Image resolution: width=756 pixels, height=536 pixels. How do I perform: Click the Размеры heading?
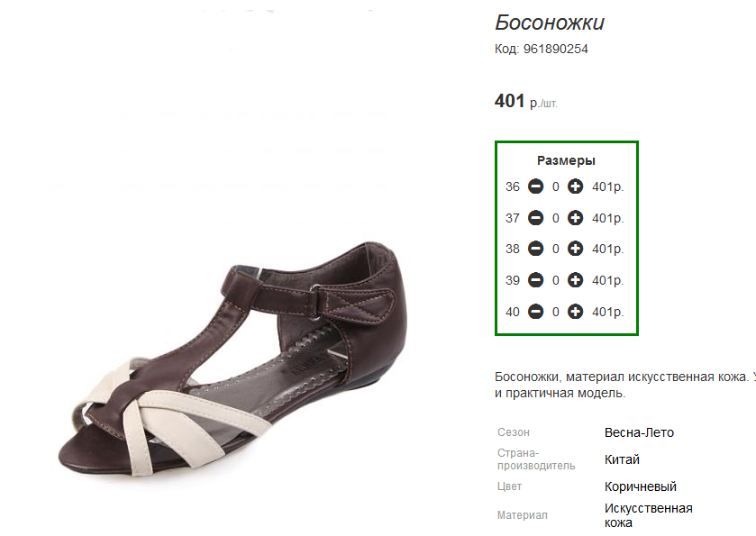click(566, 160)
